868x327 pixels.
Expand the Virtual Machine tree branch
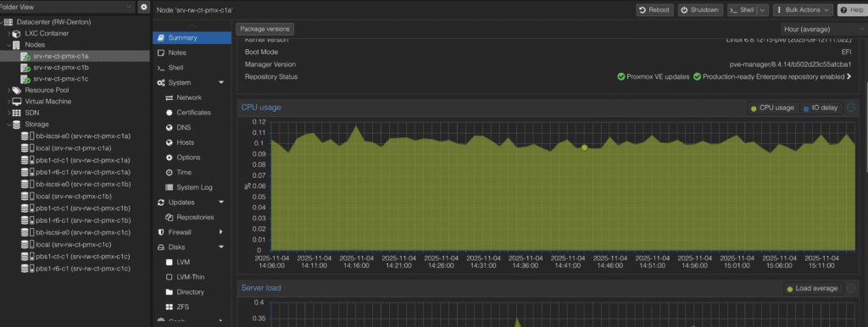click(x=8, y=102)
